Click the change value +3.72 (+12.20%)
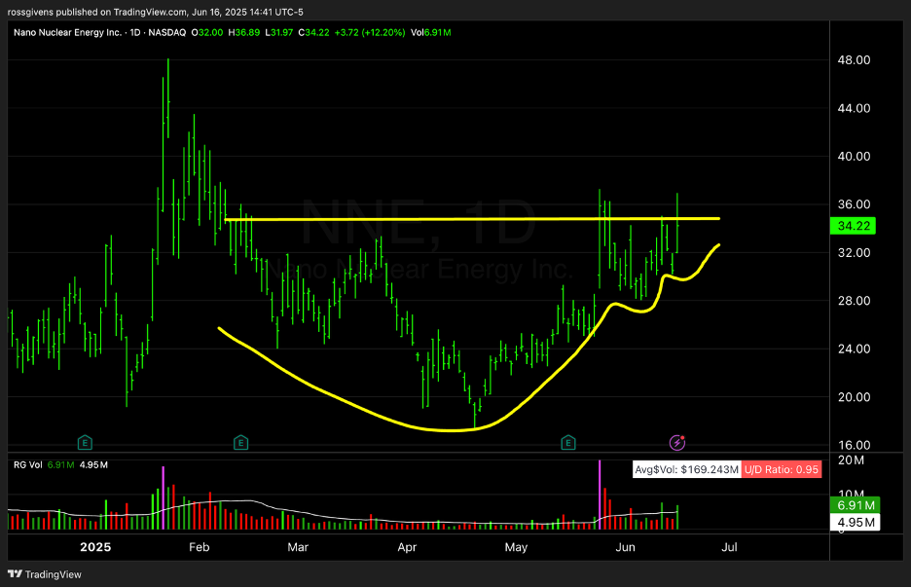The height and width of the screenshot is (588, 911). point(370,32)
